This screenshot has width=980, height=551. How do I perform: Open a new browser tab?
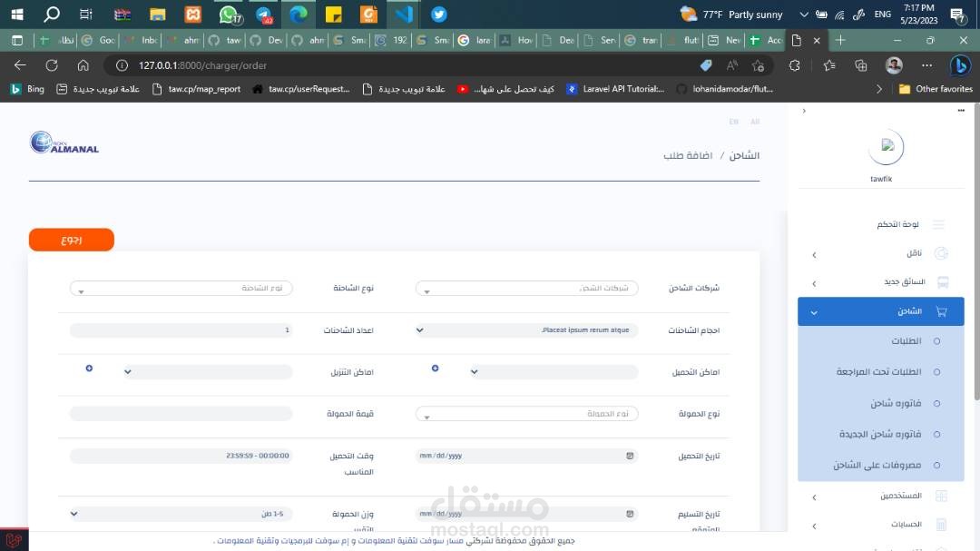pos(840,40)
